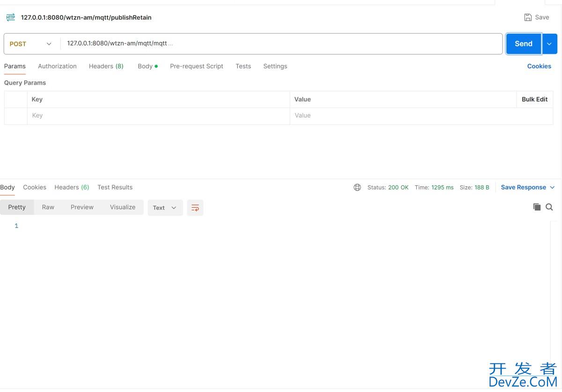Click the network globe icon
This screenshot has height=392, width=562.
(x=357, y=187)
